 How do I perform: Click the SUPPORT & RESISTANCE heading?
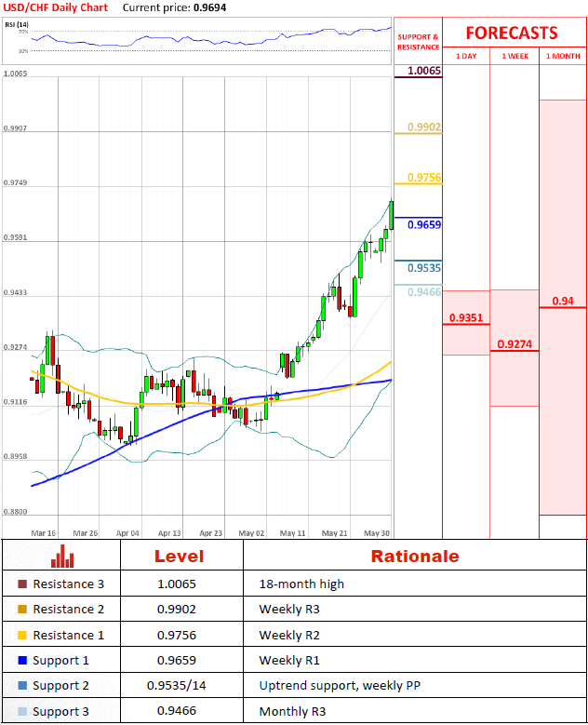419,42
